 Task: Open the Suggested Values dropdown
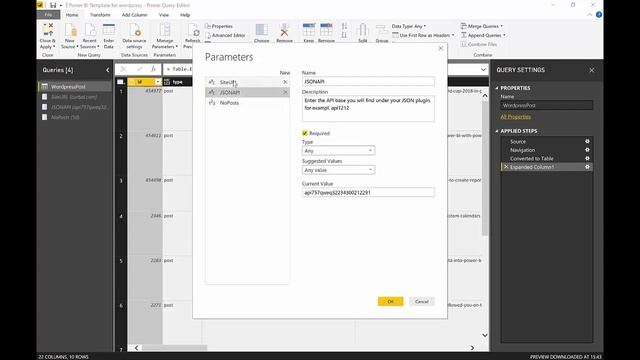tap(338, 170)
